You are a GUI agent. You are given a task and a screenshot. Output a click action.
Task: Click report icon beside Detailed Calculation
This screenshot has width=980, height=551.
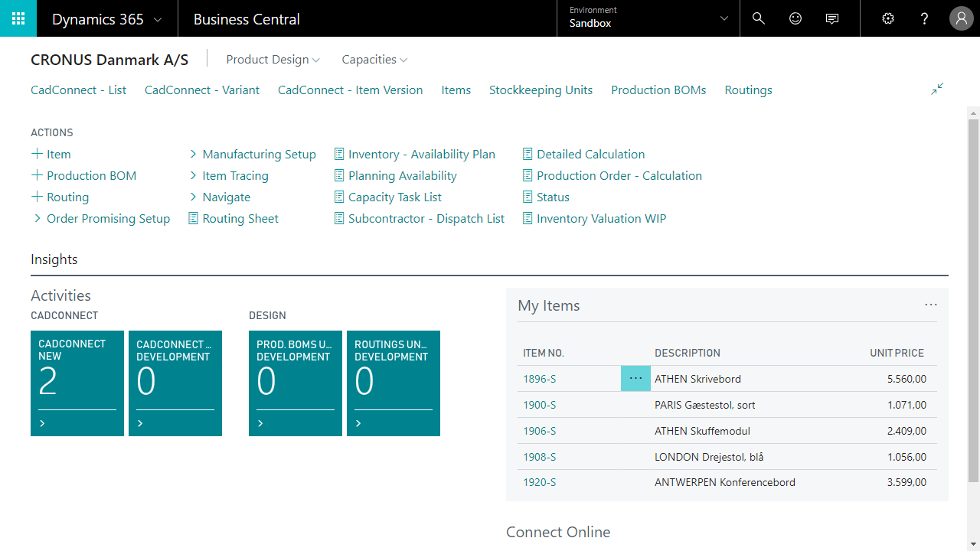(528, 154)
